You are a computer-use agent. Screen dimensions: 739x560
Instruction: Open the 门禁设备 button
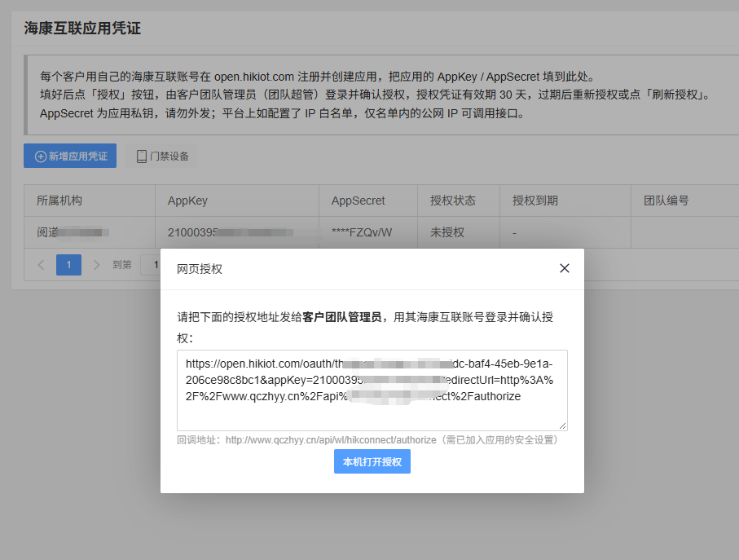tap(161, 156)
